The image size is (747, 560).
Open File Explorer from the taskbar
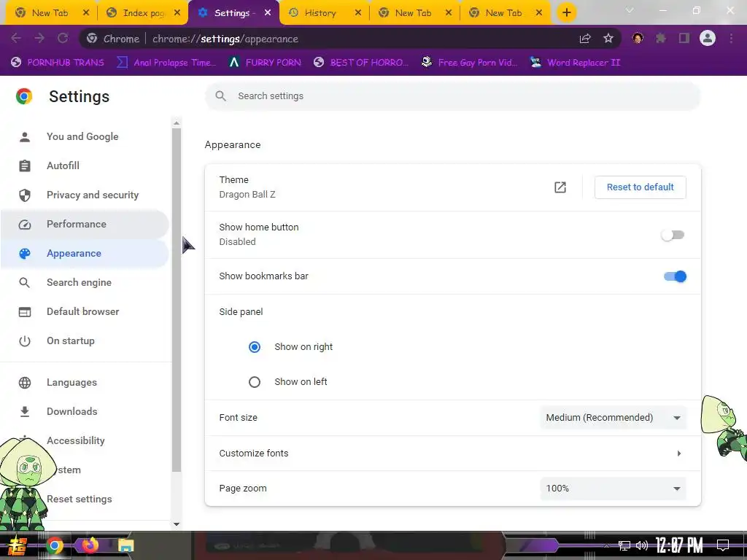125,545
